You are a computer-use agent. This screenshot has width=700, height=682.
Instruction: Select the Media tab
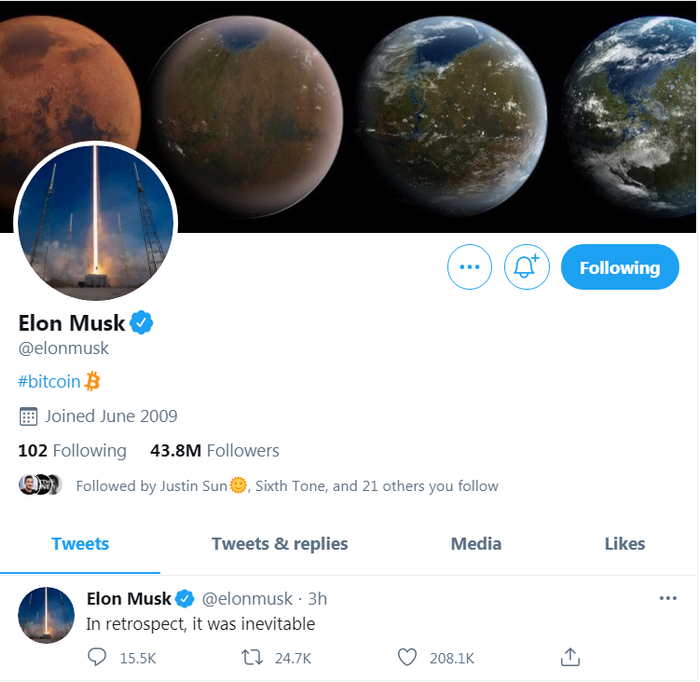(x=476, y=544)
